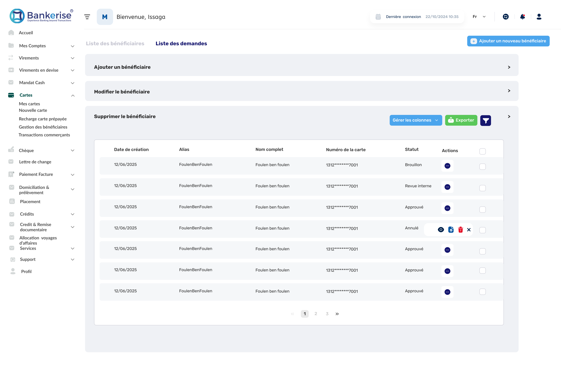This screenshot has width=561, height=392.
Task: Expand the Crédits submenu chevron
Action: pyautogui.click(x=73, y=214)
